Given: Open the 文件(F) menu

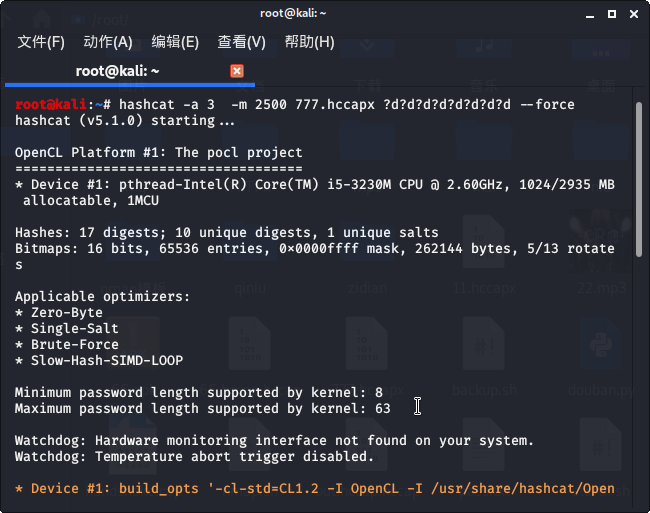Looking at the screenshot, I should 41,42.
